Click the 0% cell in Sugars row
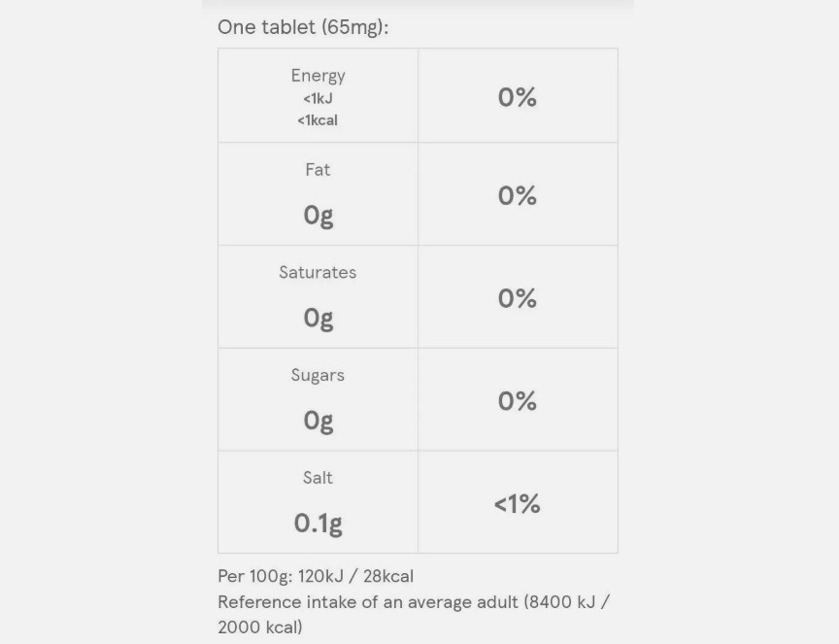839x644 pixels. click(517, 401)
